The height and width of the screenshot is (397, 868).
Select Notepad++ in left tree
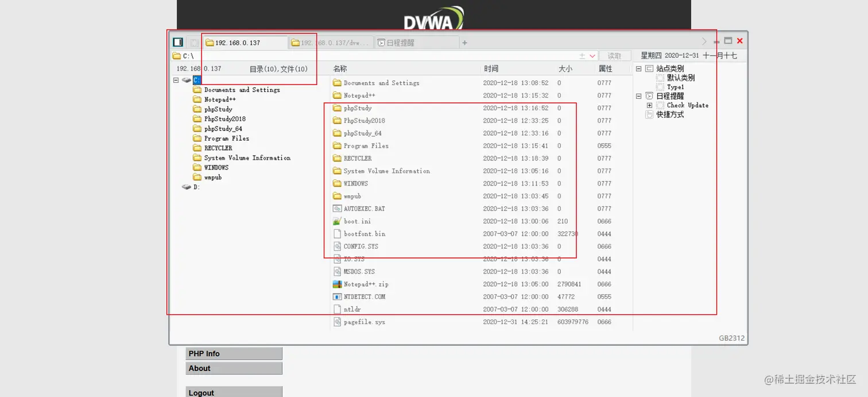(x=220, y=99)
